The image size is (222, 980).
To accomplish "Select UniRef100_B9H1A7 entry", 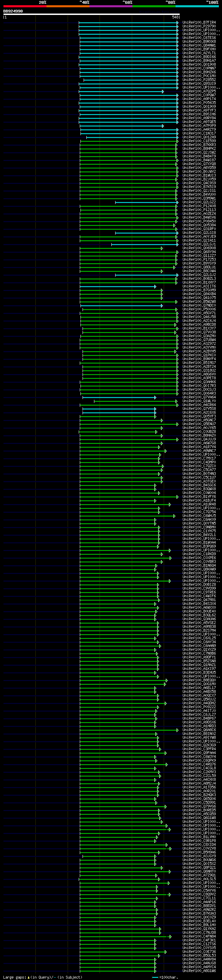I will point(199,60).
